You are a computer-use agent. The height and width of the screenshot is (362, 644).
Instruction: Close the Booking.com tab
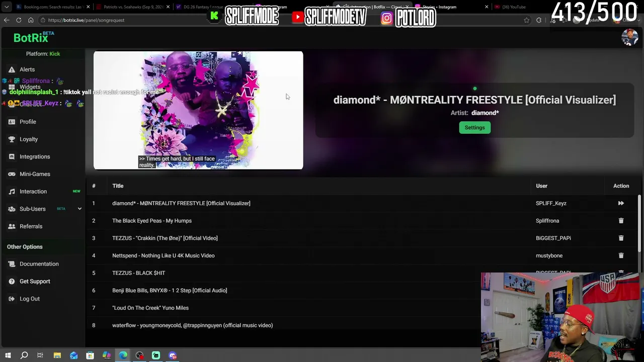click(x=88, y=7)
